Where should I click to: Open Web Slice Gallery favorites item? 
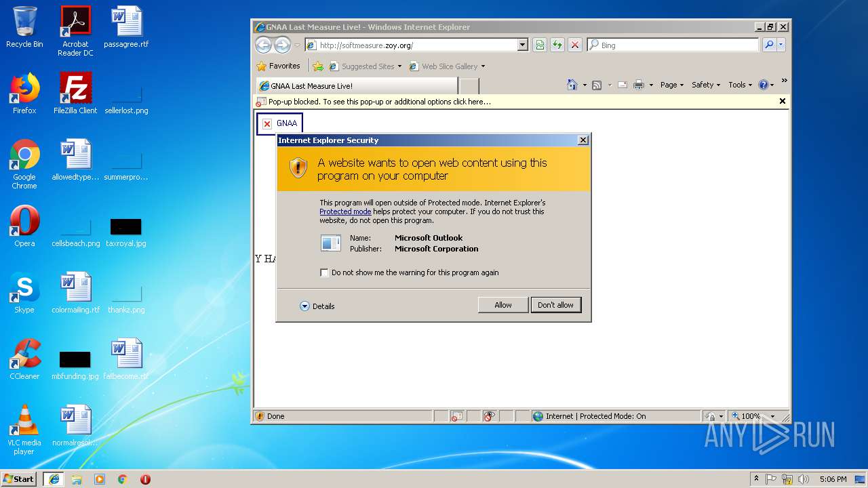[447, 66]
